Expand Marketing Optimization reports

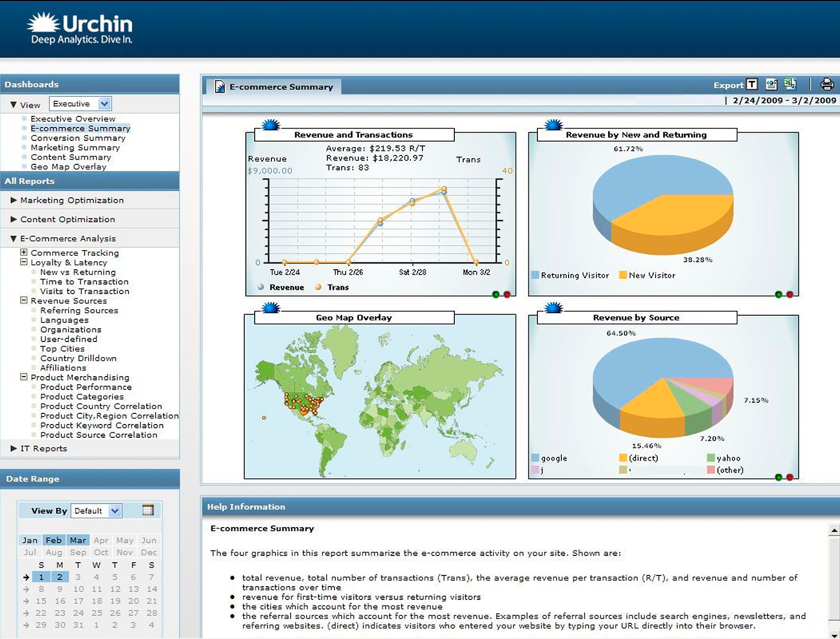tap(14, 200)
